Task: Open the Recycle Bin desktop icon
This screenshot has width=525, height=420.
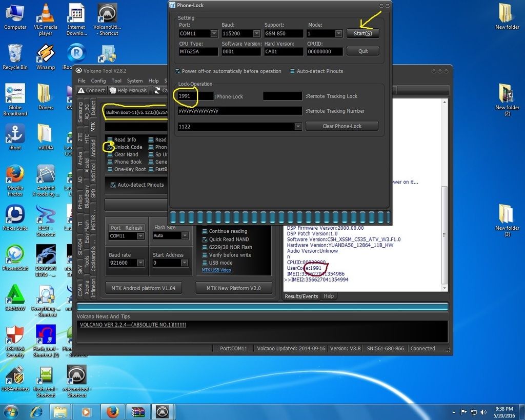Action: coord(15,53)
